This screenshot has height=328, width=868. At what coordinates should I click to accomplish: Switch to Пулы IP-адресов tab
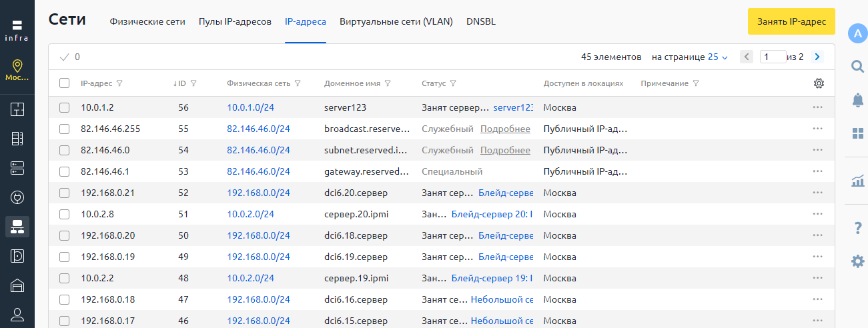pos(235,21)
